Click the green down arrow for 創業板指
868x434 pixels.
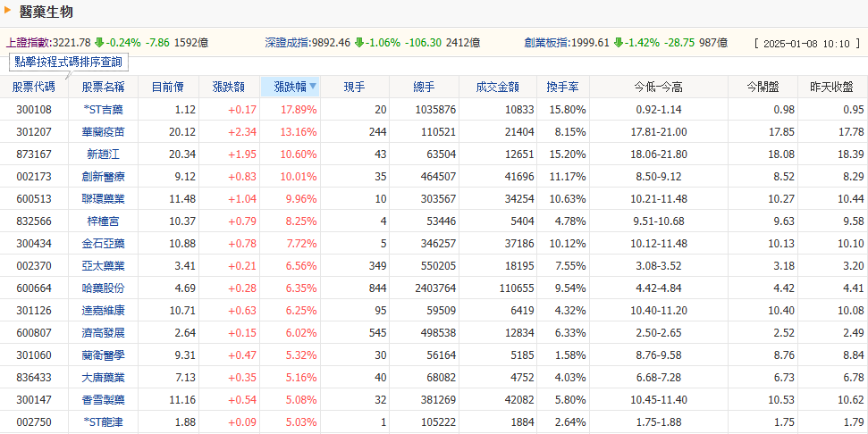point(619,42)
